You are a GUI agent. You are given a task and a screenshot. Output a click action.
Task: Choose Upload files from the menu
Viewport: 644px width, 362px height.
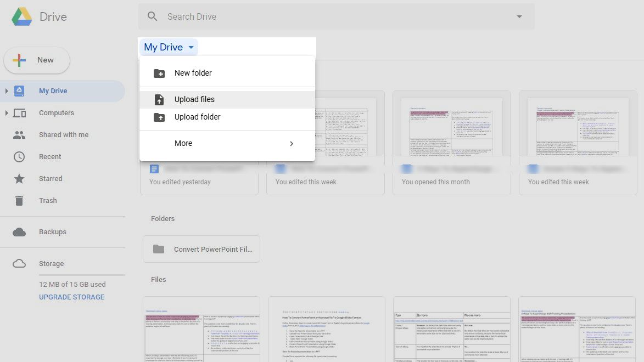[x=194, y=99]
